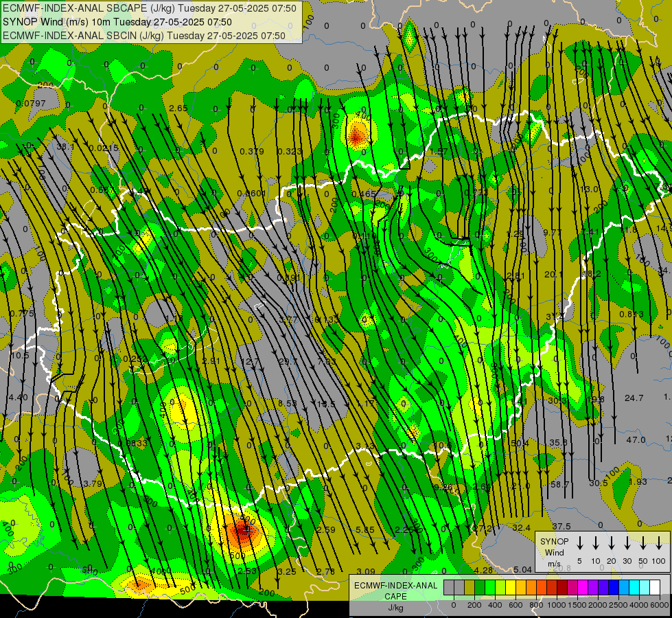Pick the bright magenta CAPE legend swatch

tap(583, 587)
